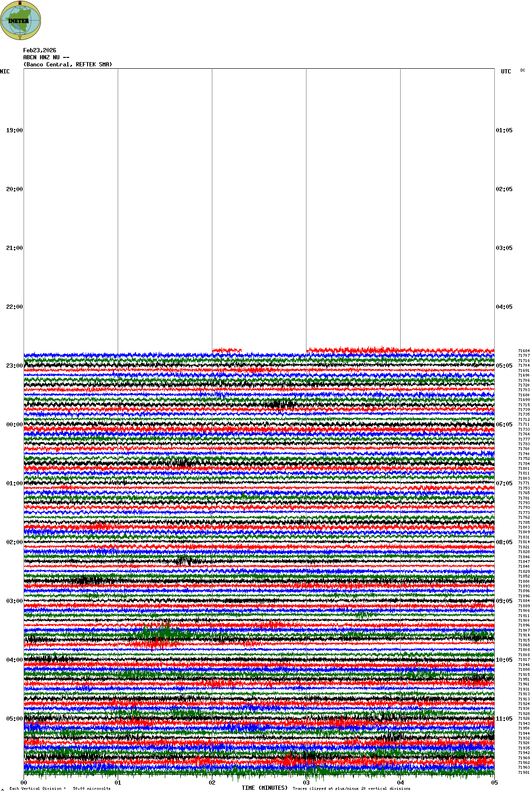The image size is (532, 795).
Task: Click the 71684 trace value at right
Action: point(524,351)
